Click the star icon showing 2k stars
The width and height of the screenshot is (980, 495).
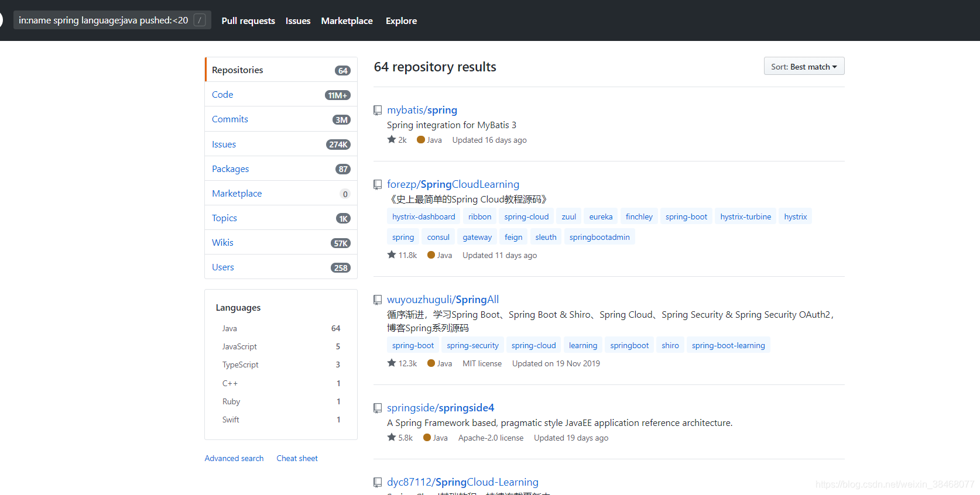pos(392,139)
